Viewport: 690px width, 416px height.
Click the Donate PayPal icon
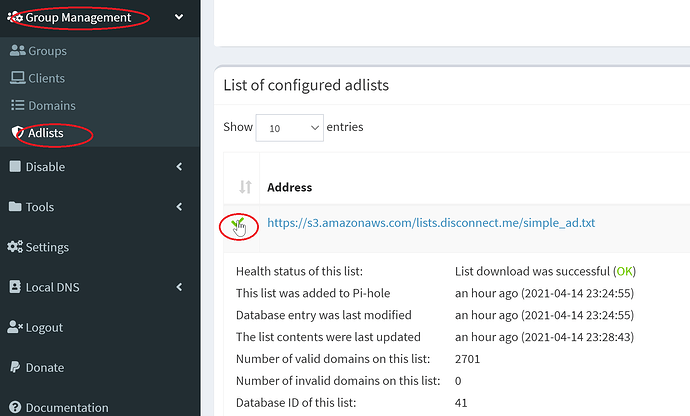15,367
